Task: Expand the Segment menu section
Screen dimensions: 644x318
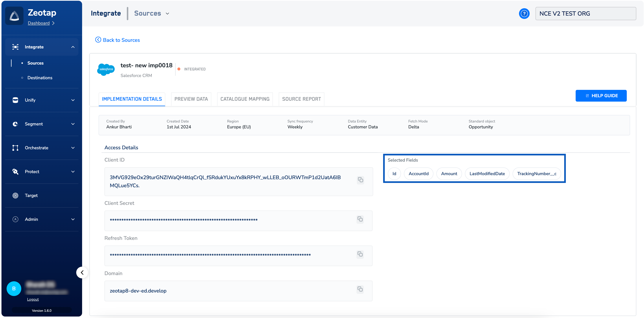Action: click(x=73, y=124)
